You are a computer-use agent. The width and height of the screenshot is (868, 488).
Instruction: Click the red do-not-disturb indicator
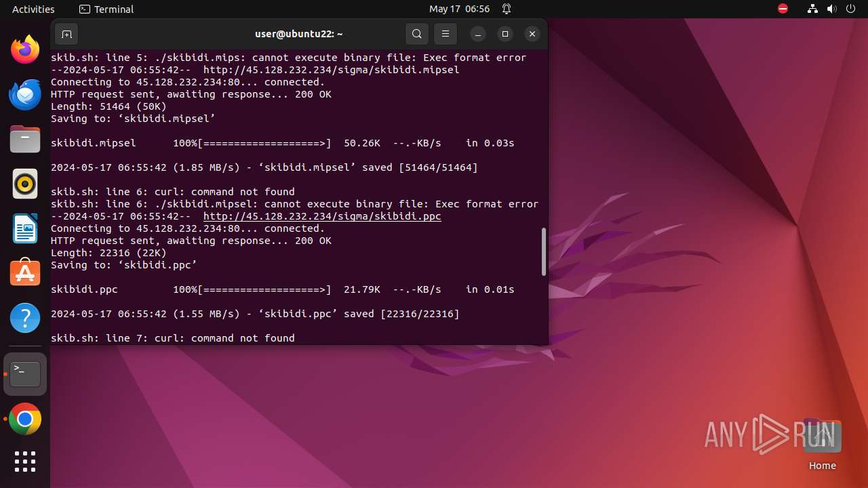point(783,9)
